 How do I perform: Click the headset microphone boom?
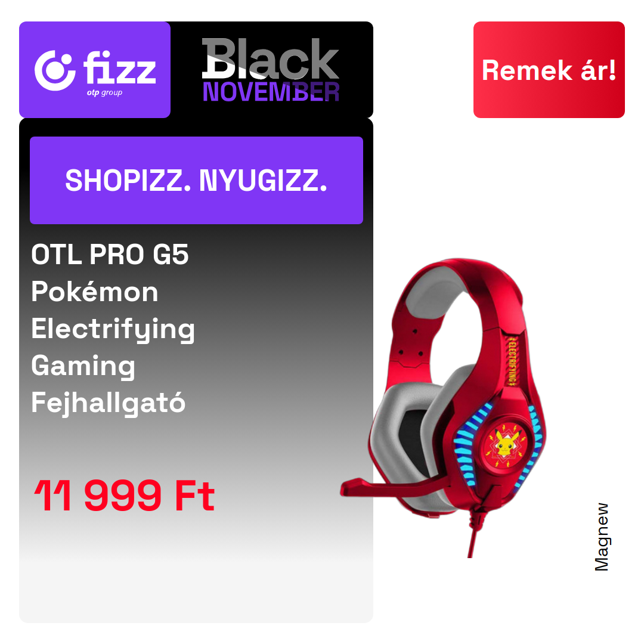pos(390,487)
